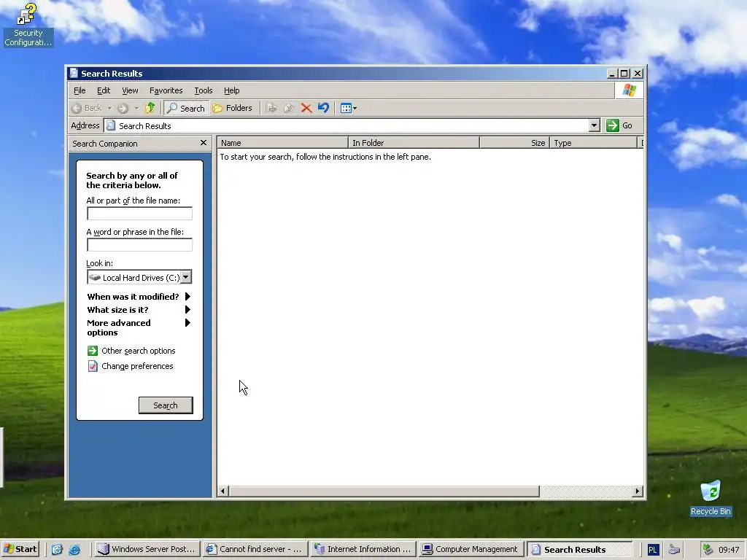Select the Security Configuration desktop shortcut
Viewport: 747px width, 560px height.
(28, 25)
